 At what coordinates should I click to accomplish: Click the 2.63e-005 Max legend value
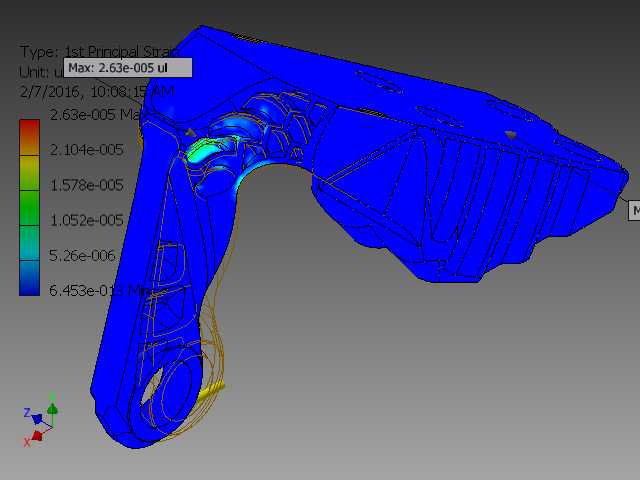click(x=96, y=115)
